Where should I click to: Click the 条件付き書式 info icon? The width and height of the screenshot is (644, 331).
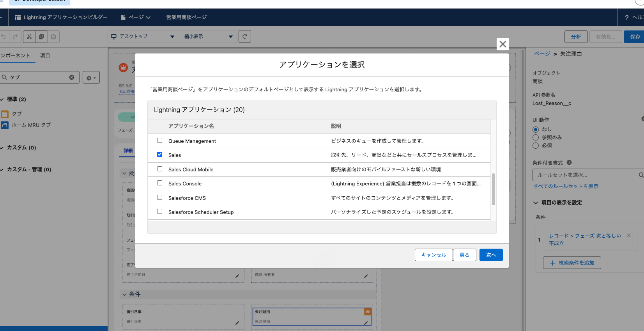pos(569,162)
